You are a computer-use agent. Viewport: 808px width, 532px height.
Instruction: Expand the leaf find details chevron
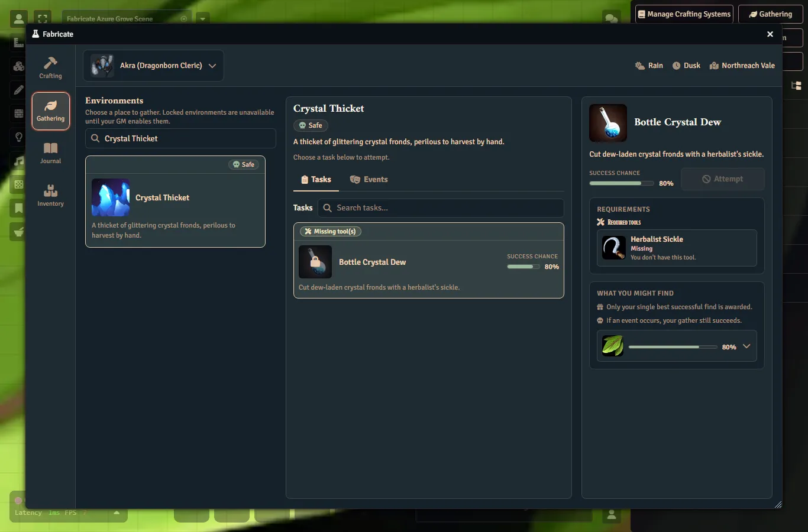[746, 346]
